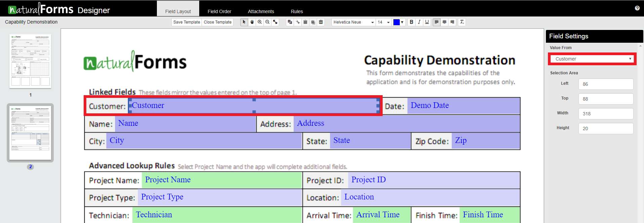Select the Project ID field
The height and width of the screenshot is (223, 644).
434,180
